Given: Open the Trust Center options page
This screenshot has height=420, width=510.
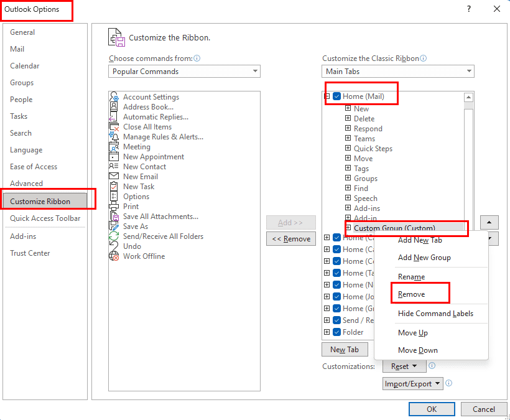Looking at the screenshot, I should (x=30, y=253).
